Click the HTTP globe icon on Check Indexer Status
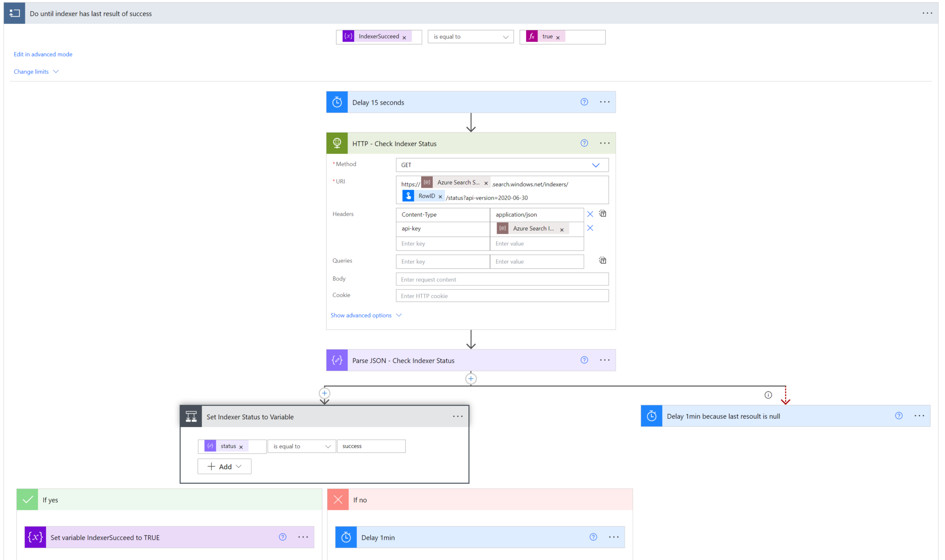Image resolution: width=945 pixels, height=560 pixels. point(337,143)
